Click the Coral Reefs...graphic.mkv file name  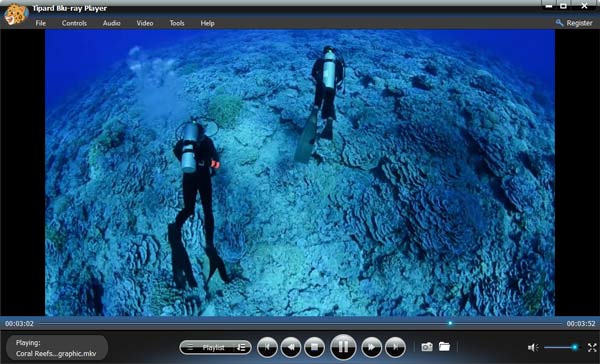click(x=56, y=354)
